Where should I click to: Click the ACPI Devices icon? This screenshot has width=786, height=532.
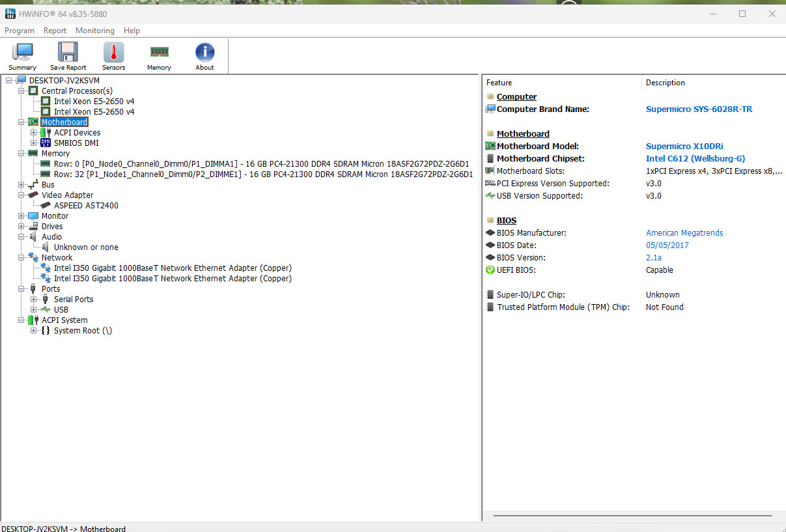46,133
